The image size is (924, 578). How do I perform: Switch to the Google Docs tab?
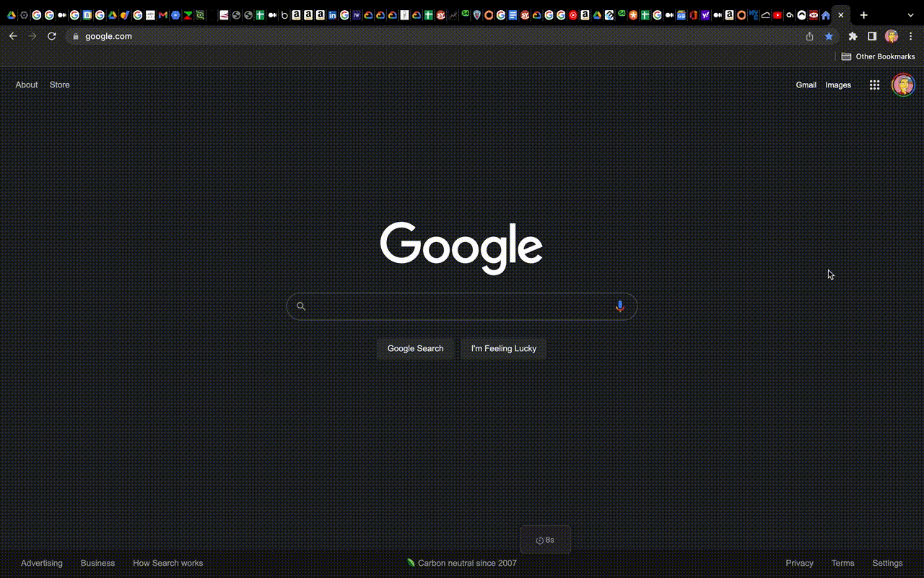click(513, 15)
